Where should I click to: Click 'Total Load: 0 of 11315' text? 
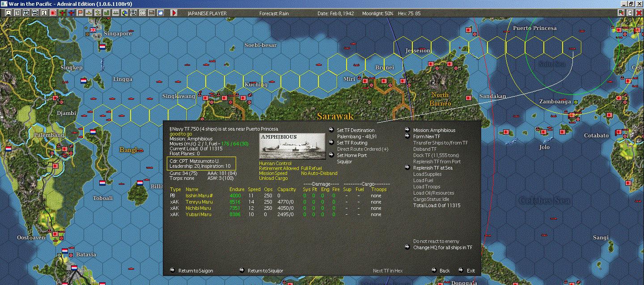(436, 205)
